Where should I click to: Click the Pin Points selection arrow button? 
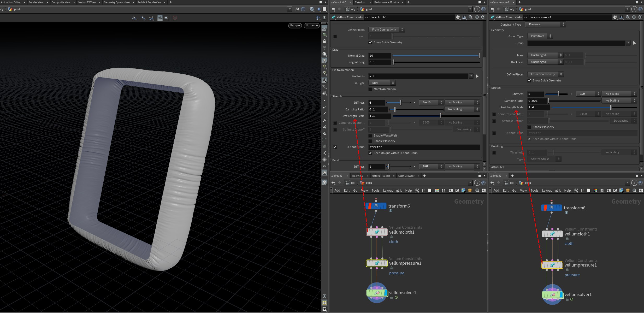click(477, 76)
